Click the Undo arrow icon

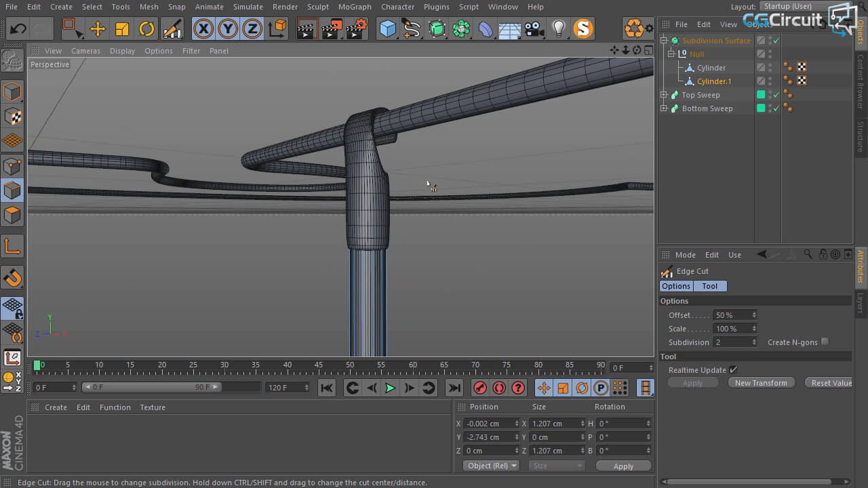click(18, 28)
